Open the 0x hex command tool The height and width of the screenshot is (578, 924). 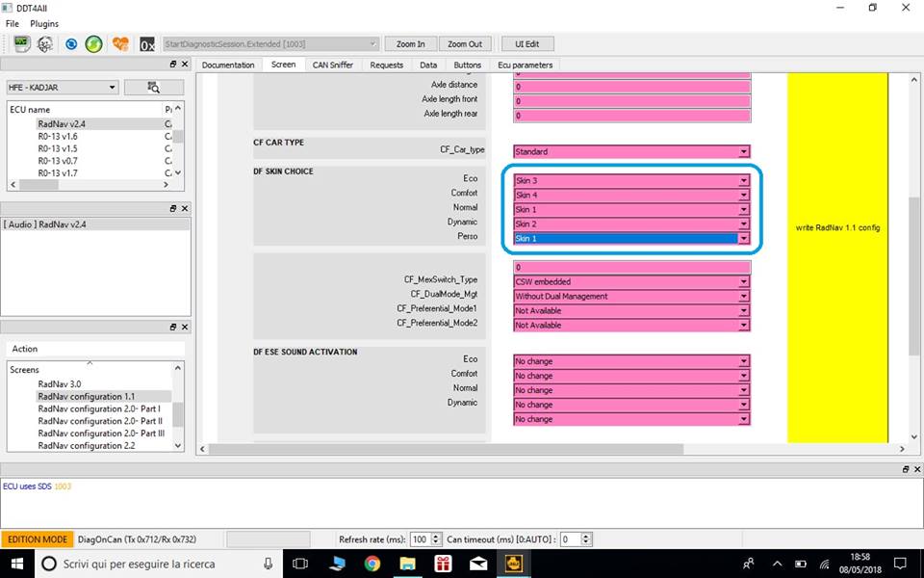click(146, 44)
